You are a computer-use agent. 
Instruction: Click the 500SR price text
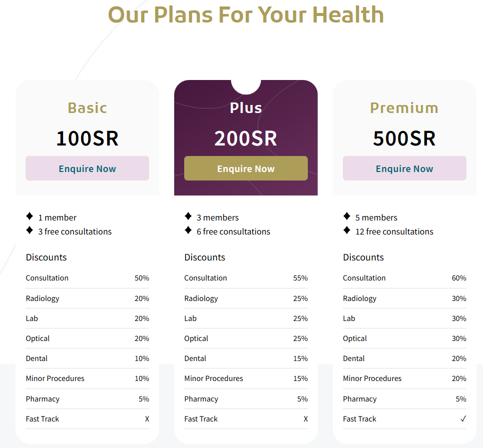point(404,138)
